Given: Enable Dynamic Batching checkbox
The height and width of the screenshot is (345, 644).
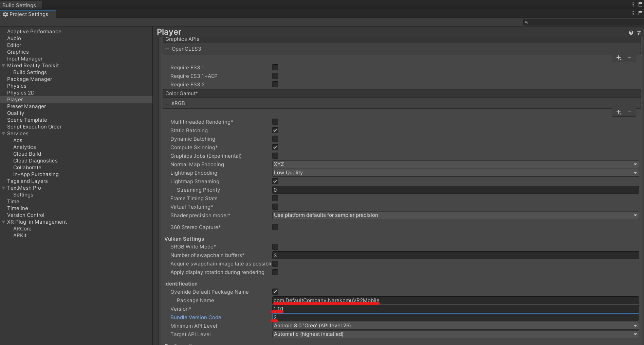Looking at the screenshot, I should pyautogui.click(x=275, y=139).
